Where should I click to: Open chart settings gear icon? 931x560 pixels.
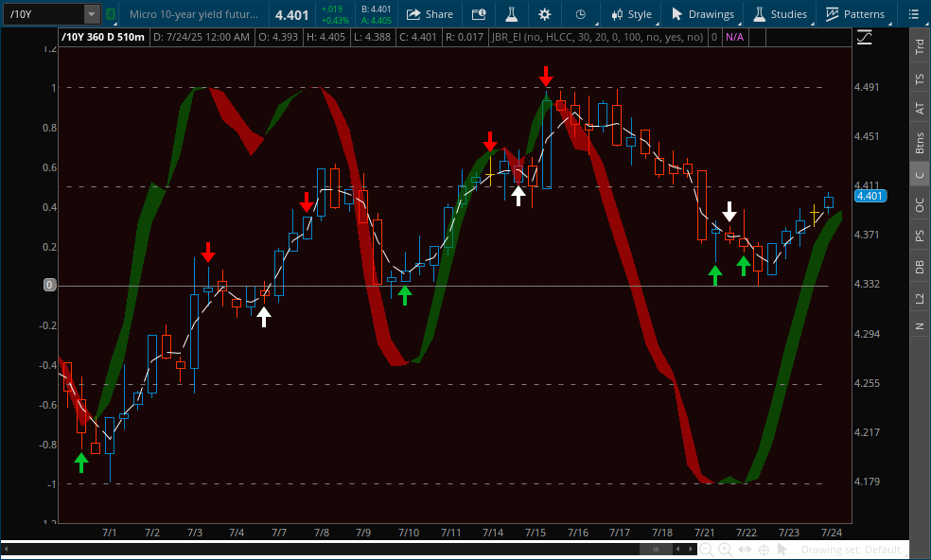pos(544,14)
